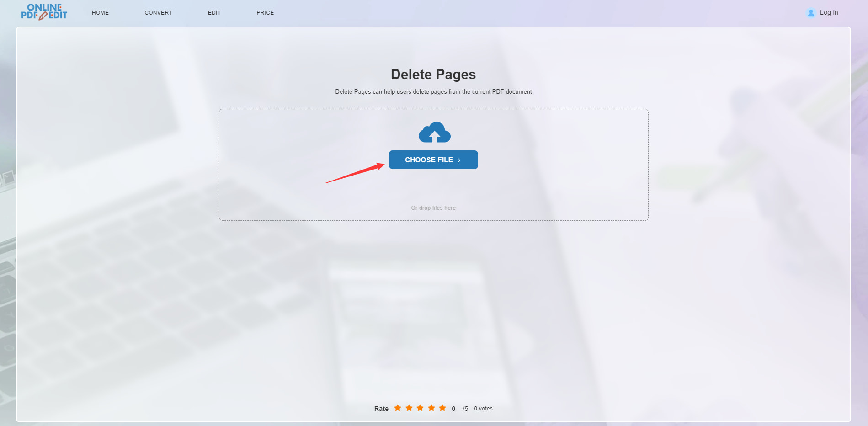Viewport: 868px width, 426px height.
Task: Click the first rating star
Action: click(398, 408)
